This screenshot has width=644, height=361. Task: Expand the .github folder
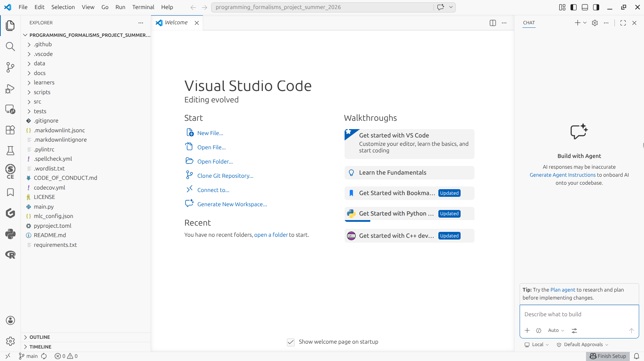[x=86, y=44]
